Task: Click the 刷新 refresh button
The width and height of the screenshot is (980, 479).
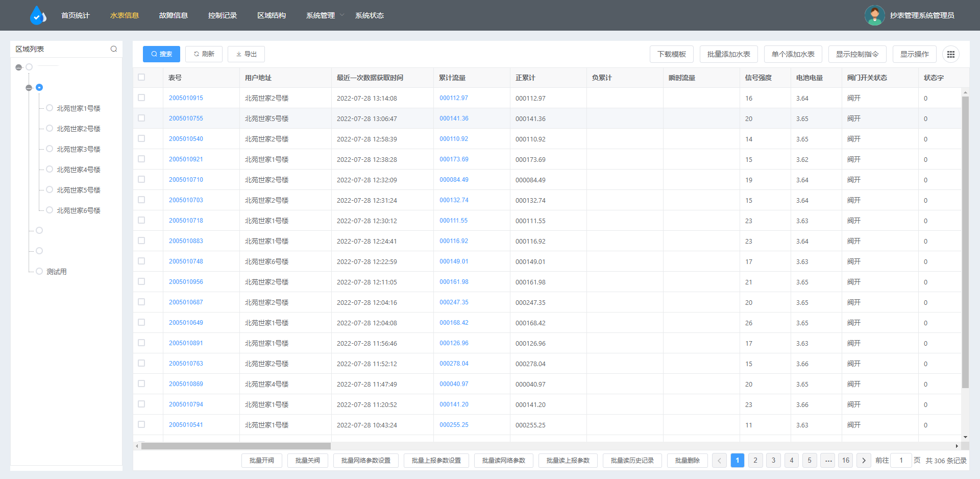Action: tap(204, 54)
